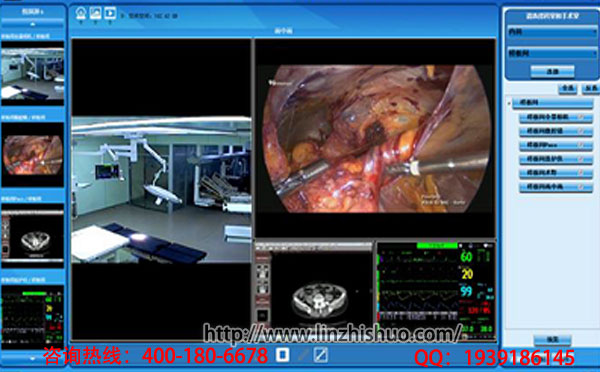Select the greyed pencil icon in bottom bar
600x372 pixels.
302,354
